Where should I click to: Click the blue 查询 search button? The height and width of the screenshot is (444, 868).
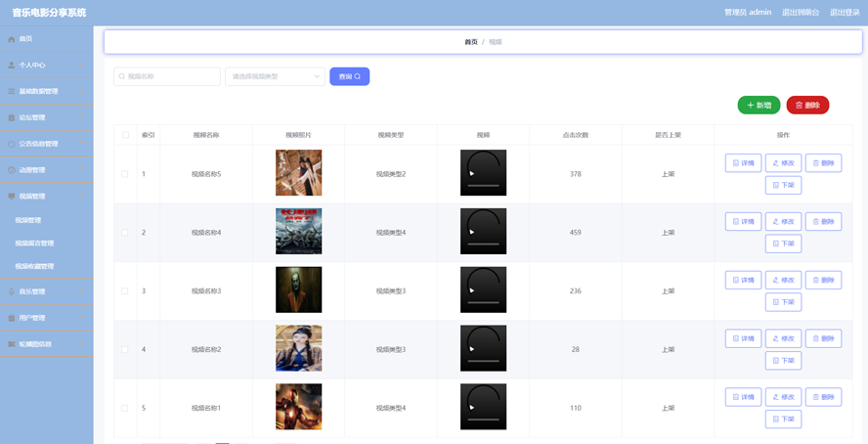click(349, 76)
